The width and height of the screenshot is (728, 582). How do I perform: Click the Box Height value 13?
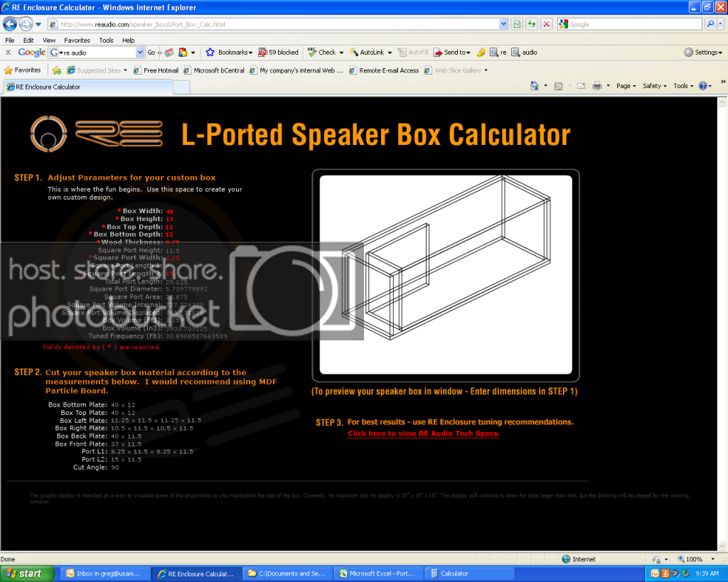point(169,219)
